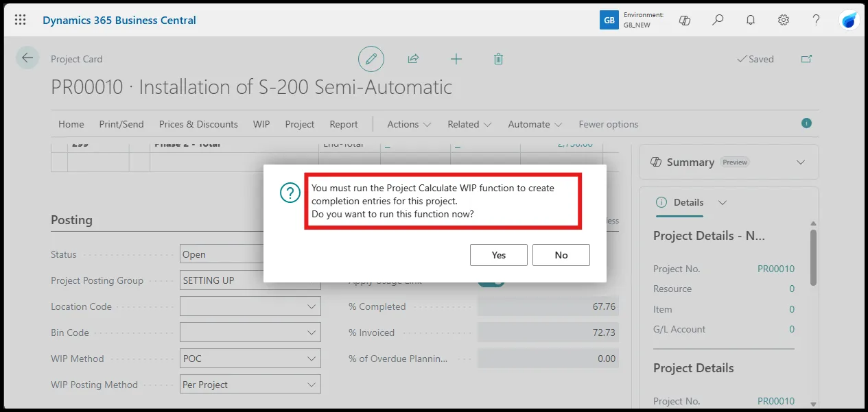Click Yes to run Calculate WIP
Screen dimensions: 868x412
coord(499,255)
